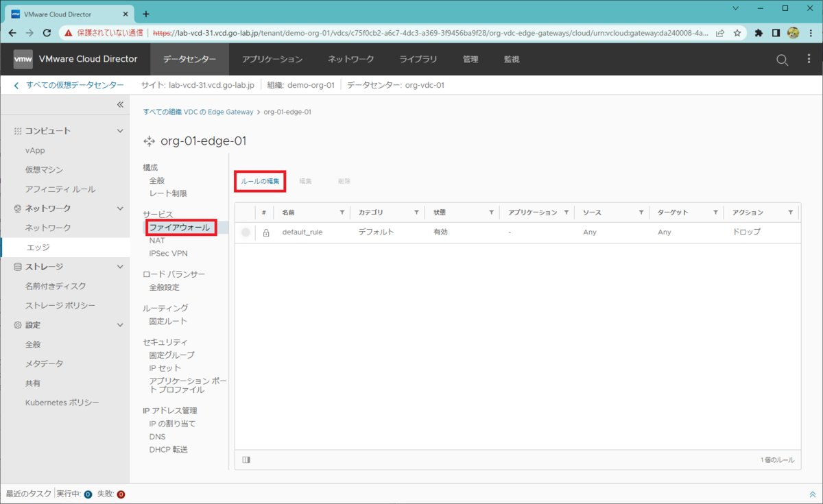Open the browser profile avatar
This screenshot has width=823, height=504.
(793, 32)
